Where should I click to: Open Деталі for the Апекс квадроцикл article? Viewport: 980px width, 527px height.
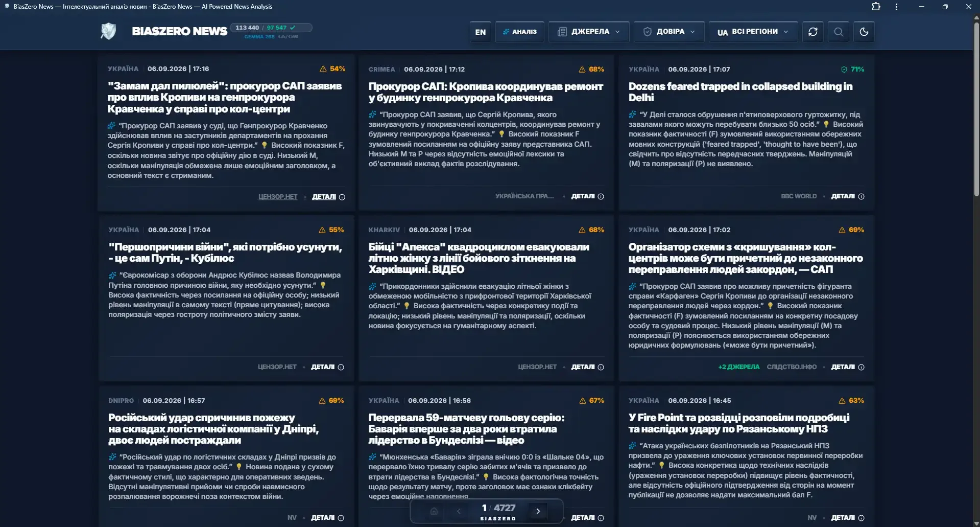tap(587, 367)
